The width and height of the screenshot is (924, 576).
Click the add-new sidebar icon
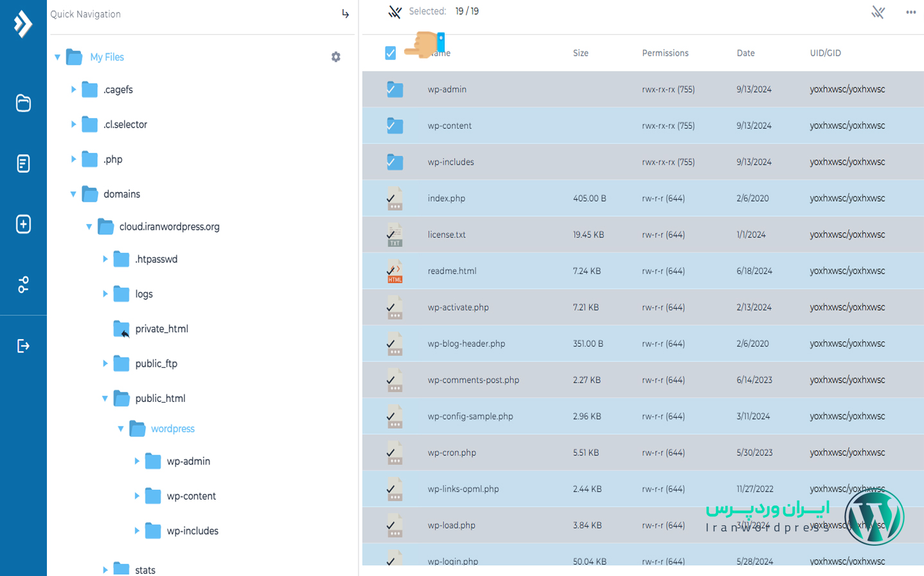(23, 224)
